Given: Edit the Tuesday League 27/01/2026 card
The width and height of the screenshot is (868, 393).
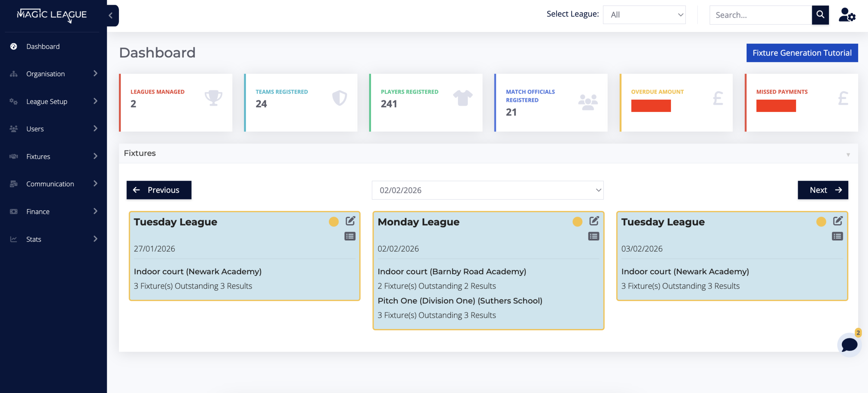Looking at the screenshot, I should (350, 221).
